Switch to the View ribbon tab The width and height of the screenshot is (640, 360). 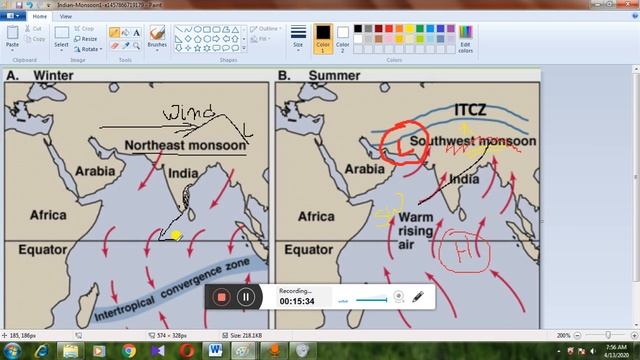point(65,16)
